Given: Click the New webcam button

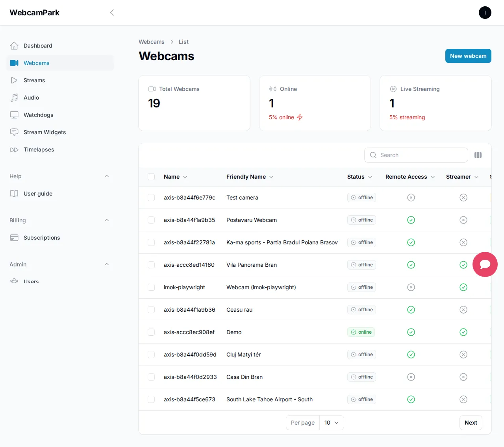Looking at the screenshot, I should click(x=468, y=56).
